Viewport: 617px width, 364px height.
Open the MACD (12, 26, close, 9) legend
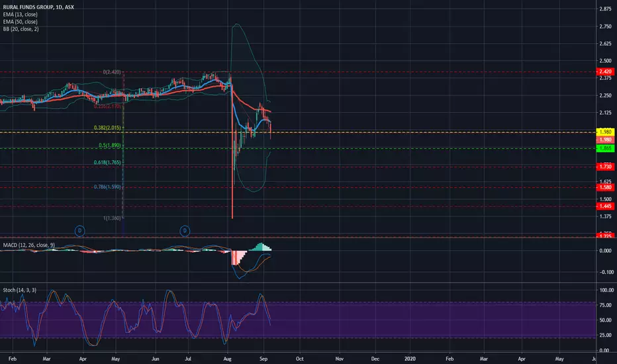(29, 245)
